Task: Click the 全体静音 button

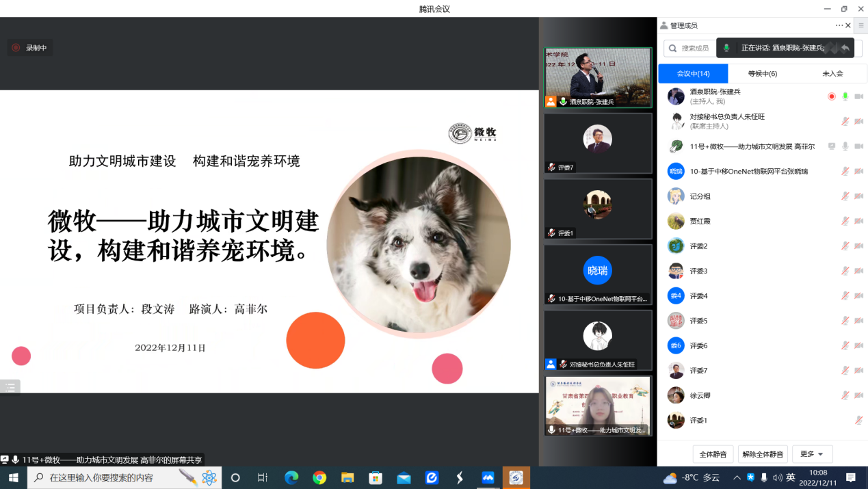Action: point(713,454)
